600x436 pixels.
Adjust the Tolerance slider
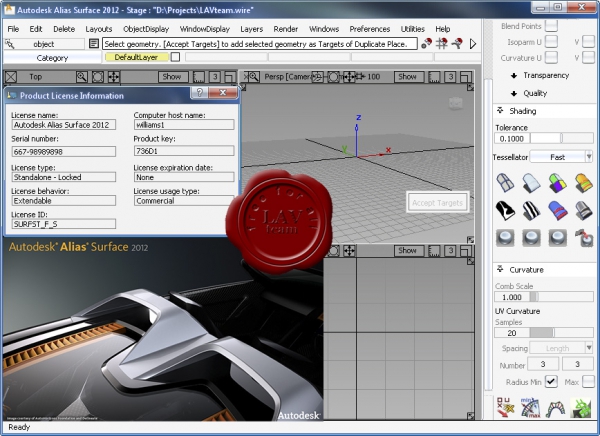pos(562,138)
